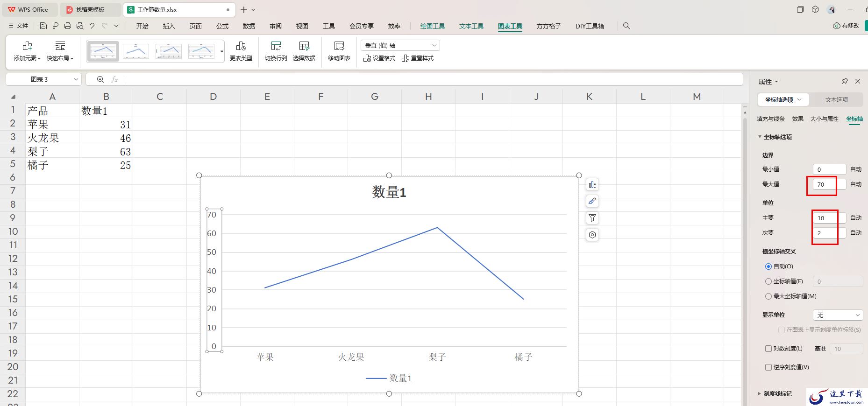Open the 快速布局 quick layout tool
The width and height of the screenshot is (868, 406).
coord(60,51)
